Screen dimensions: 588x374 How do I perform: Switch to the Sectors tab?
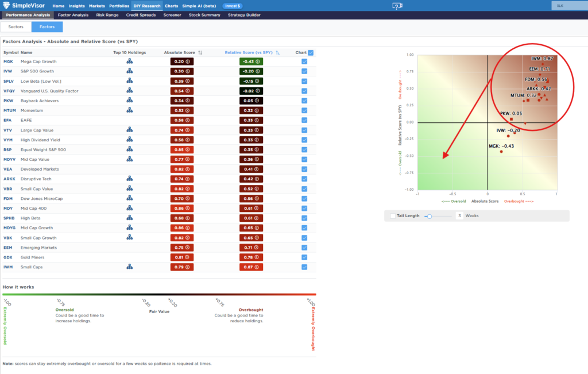[16, 27]
